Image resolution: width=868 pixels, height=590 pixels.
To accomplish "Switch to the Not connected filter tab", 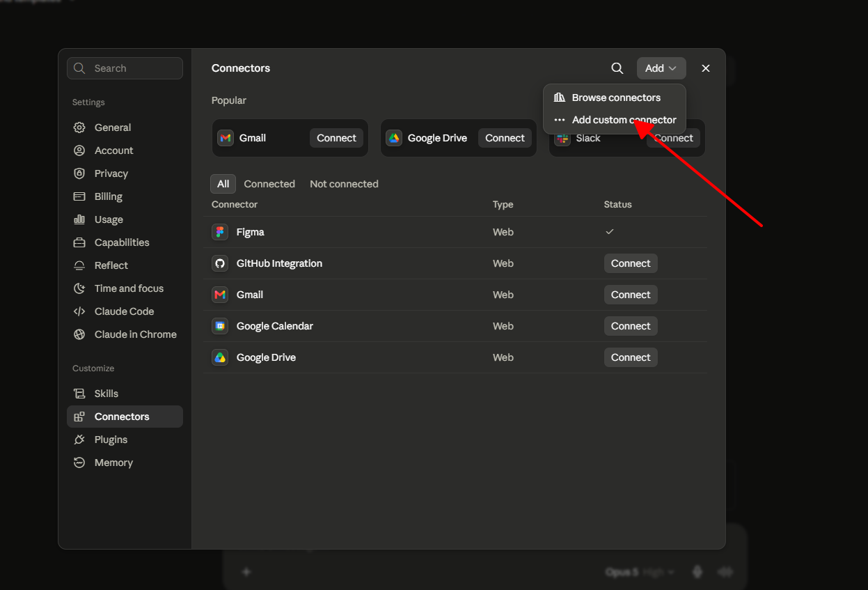I will point(344,184).
